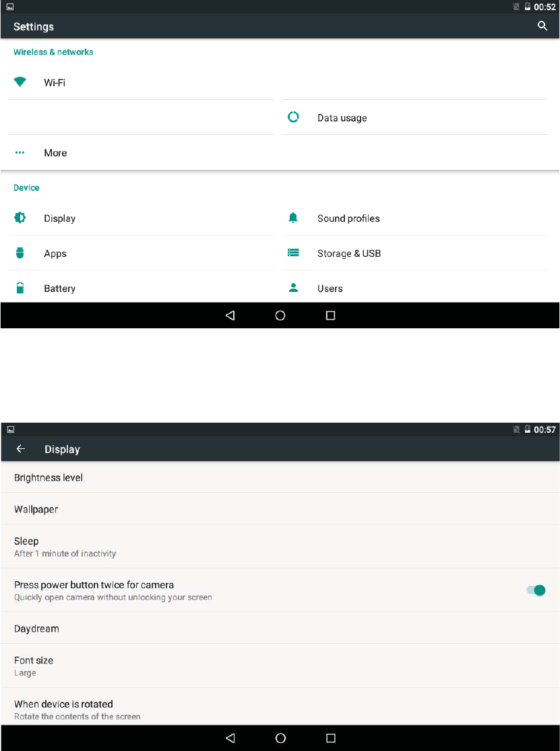The image size is (560, 751).
Task: Open Battery settings
Action: click(x=142, y=287)
